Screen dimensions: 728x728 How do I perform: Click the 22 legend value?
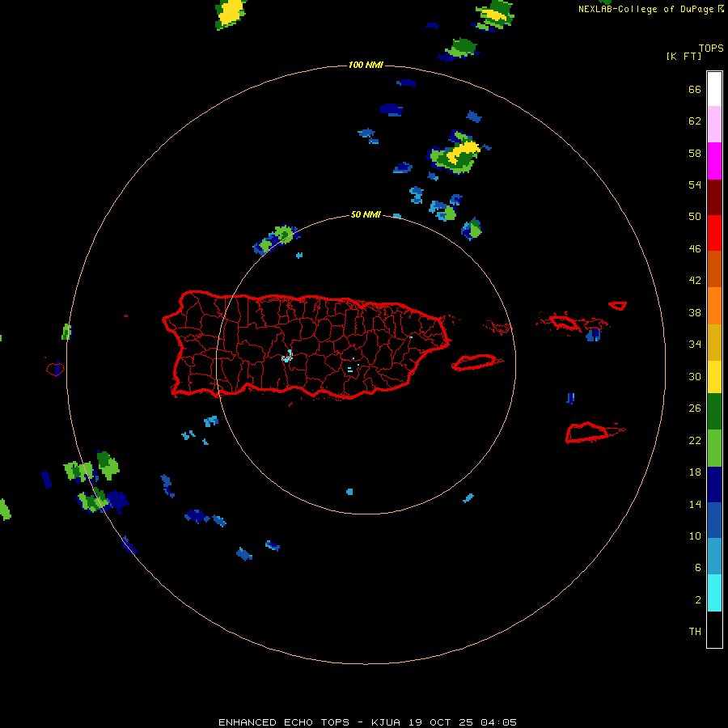click(x=695, y=440)
